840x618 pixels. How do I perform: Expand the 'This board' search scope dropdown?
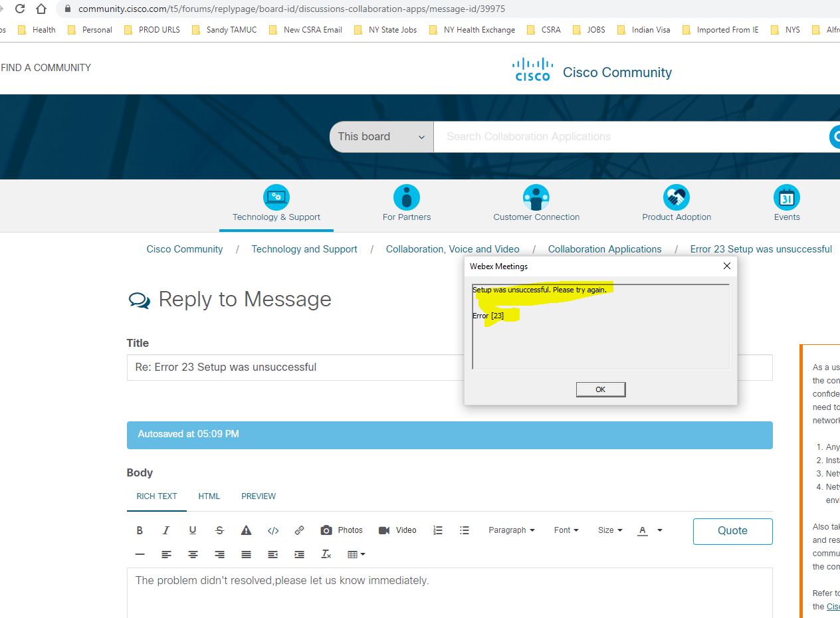(x=381, y=136)
